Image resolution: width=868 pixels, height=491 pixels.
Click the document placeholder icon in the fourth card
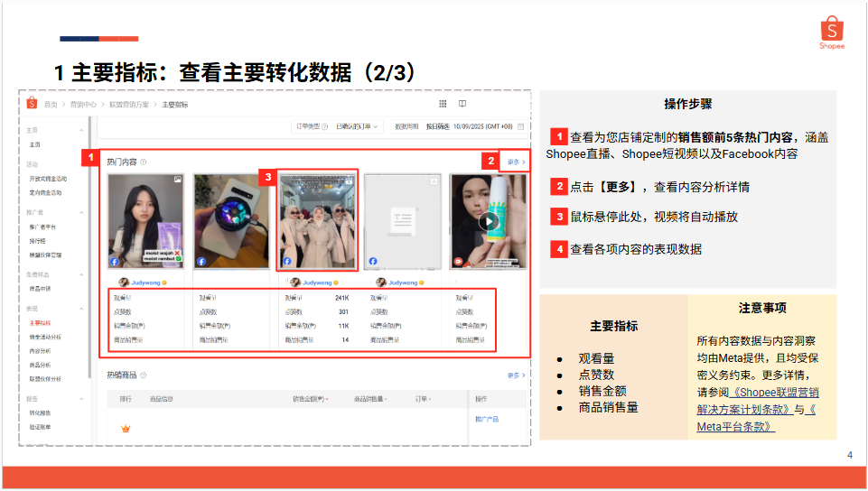404,220
